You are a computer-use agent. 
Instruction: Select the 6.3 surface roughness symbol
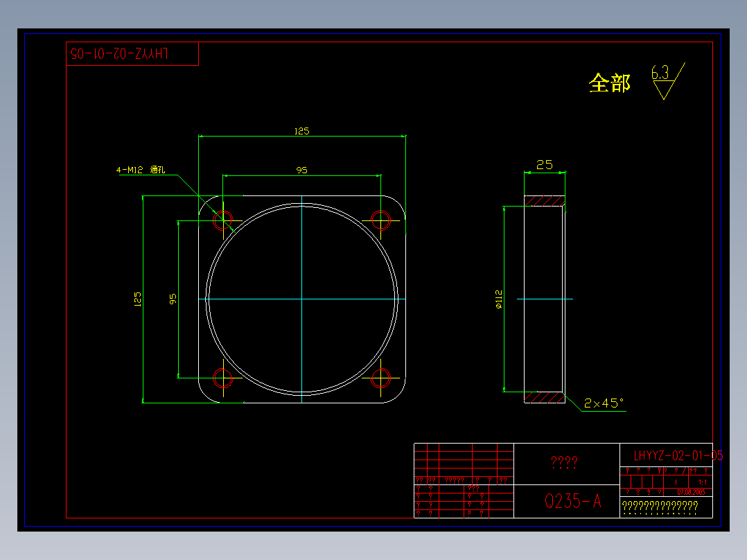pos(668,81)
